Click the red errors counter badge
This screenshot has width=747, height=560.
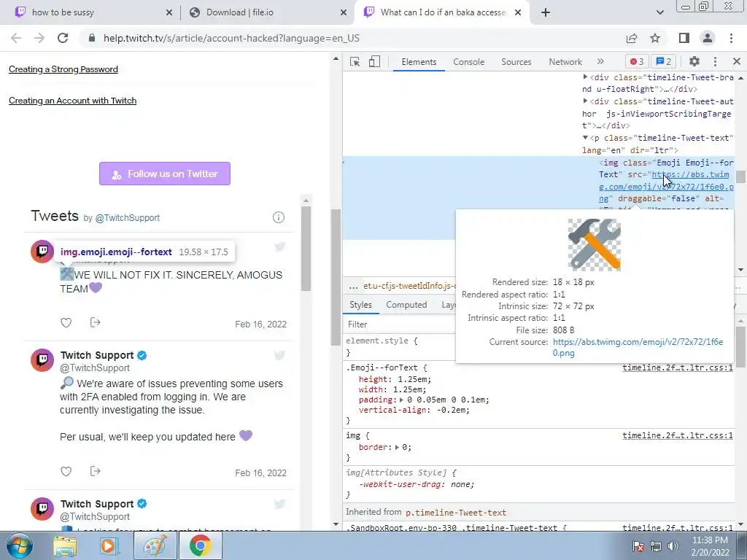[637, 61]
